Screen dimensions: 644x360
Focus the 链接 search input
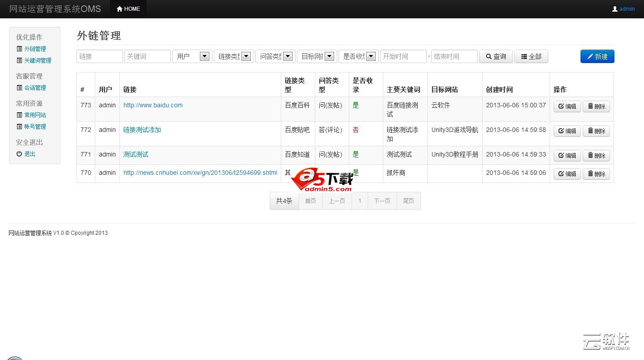point(100,56)
